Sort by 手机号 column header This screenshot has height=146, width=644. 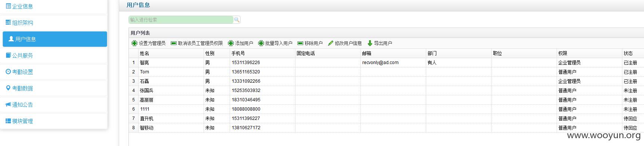point(263,53)
